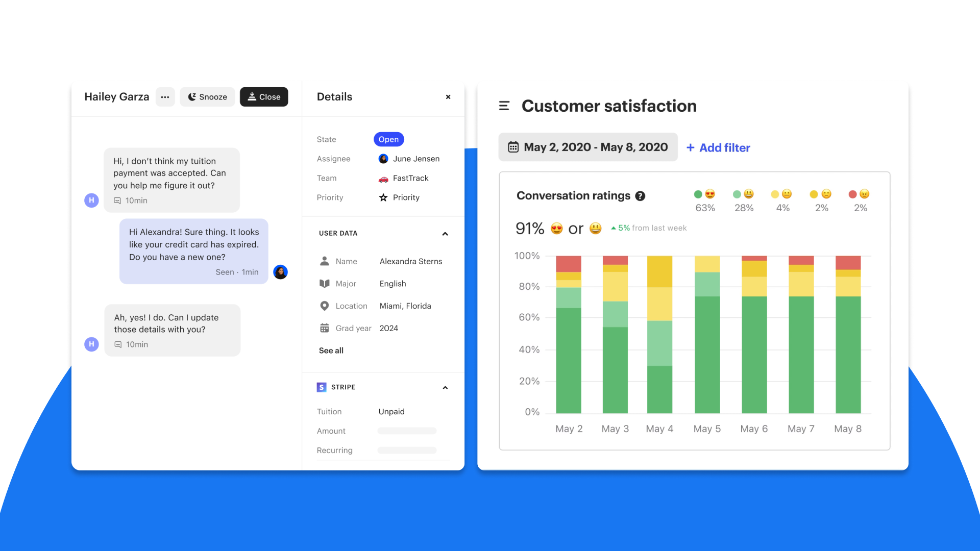
Task: Expand See all user data fields
Action: (x=331, y=350)
